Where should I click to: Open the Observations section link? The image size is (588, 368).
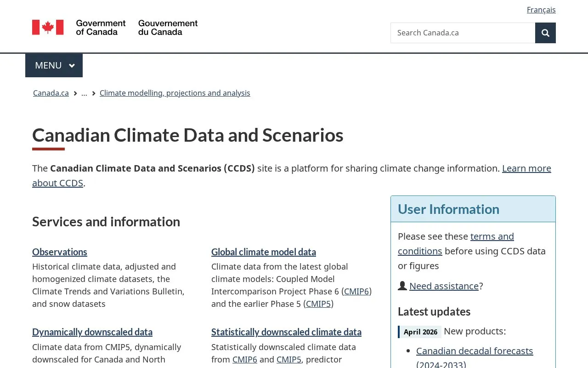point(60,252)
